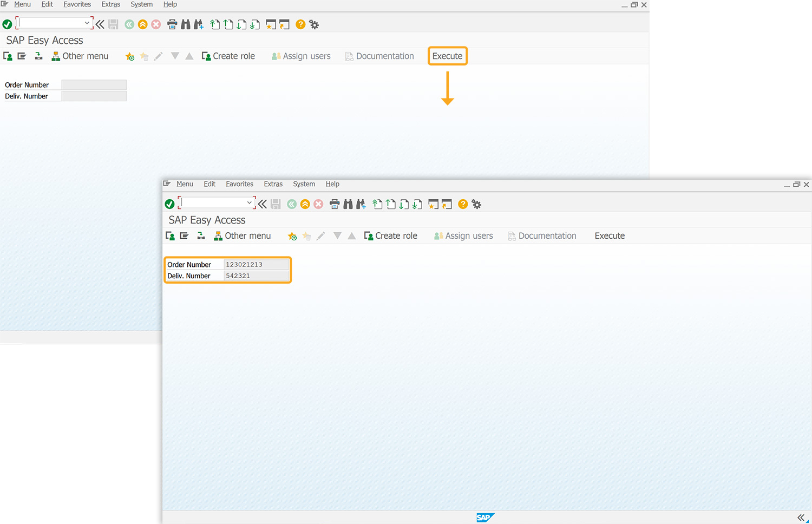This screenshot has height=524, width=812.
Task: Click Find Next binoculars-plus icon in front window
Action: [361, 204]
